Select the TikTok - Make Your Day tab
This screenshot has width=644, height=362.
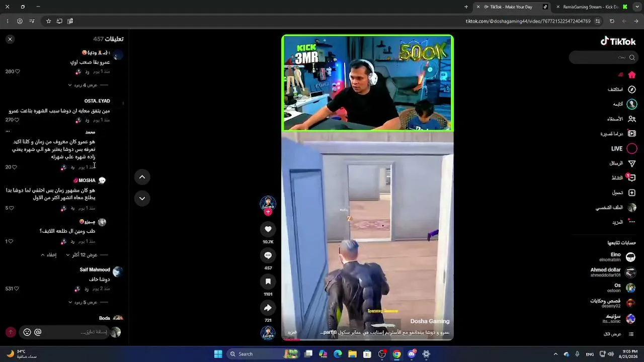[x=511, y=7]
